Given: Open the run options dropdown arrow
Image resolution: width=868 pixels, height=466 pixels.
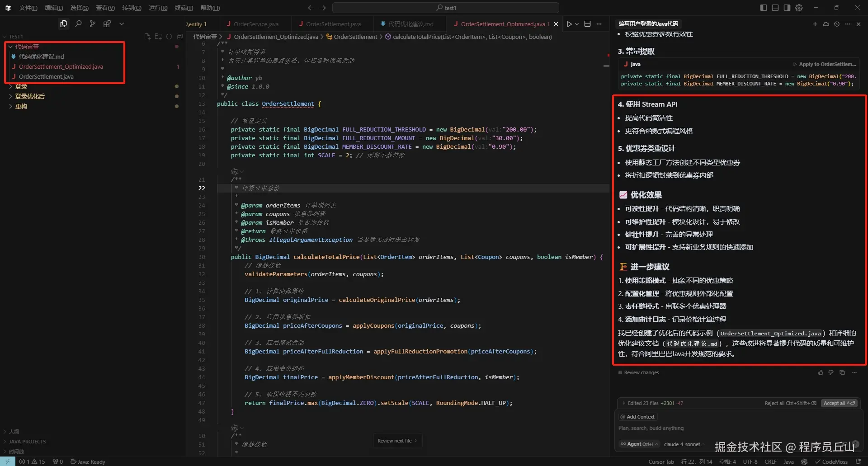Looking at the screenshot, I should (x=577, y=24).
